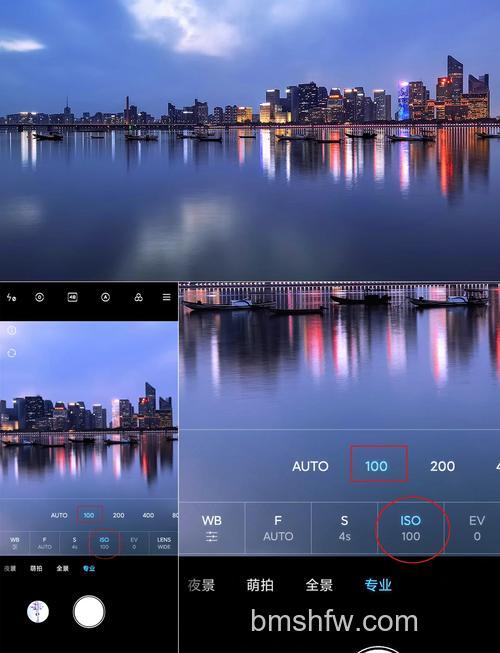500x653 pixels.
Task: Open the S 4s shutter speed setting, enlarged panel
Action: pyautogui.click(x=344, y=528)
